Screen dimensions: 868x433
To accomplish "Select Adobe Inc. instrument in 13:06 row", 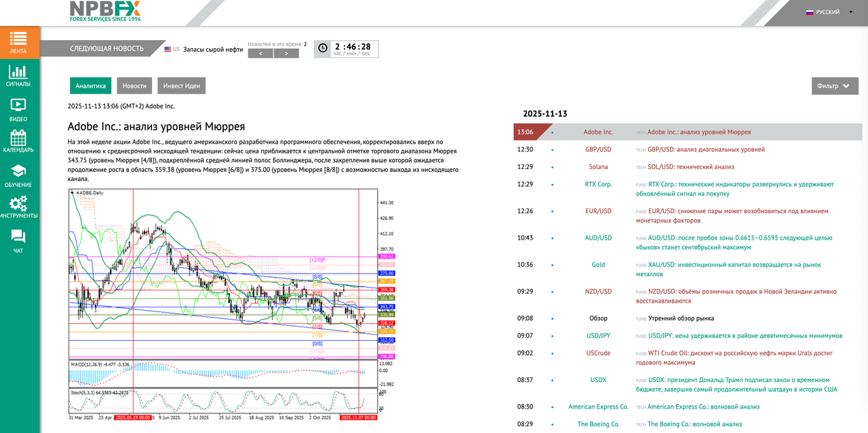I will (598, 132).
